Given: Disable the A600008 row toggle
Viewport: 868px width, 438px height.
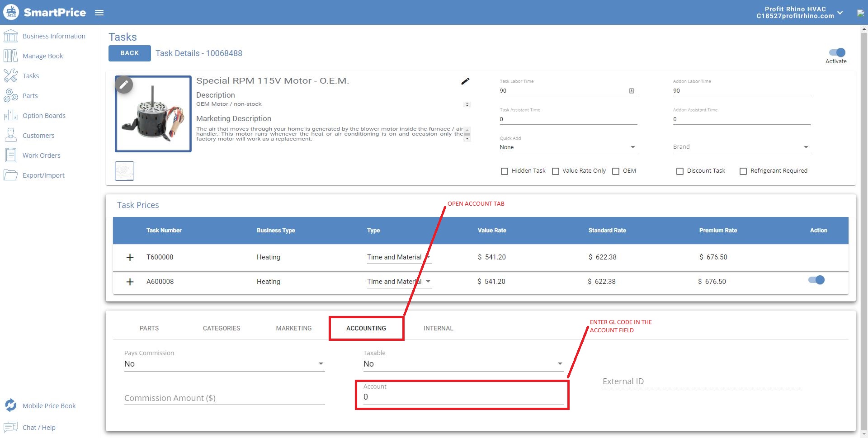Looking at the screenshot, I should click(x=816, y=280).
